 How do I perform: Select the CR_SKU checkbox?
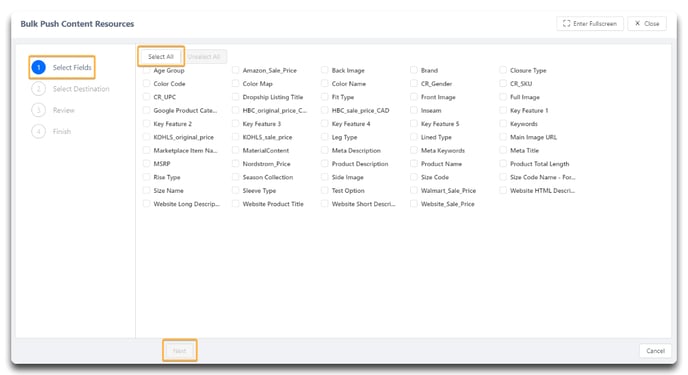pyautogui.click(x=503, y=83)
